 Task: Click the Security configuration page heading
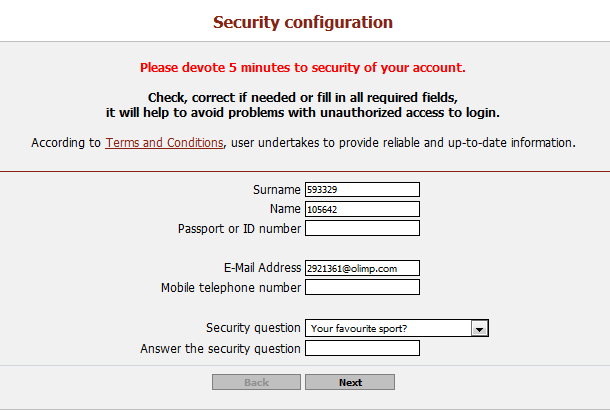coord(303,23)
